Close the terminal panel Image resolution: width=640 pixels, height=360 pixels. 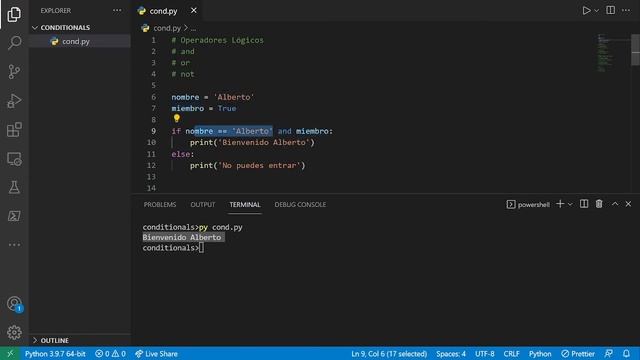(628, 204)
